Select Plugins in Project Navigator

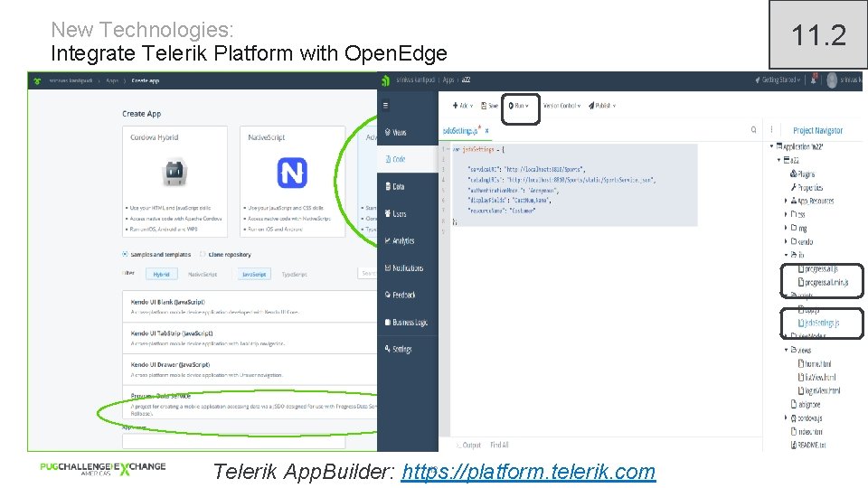(803, 174)
